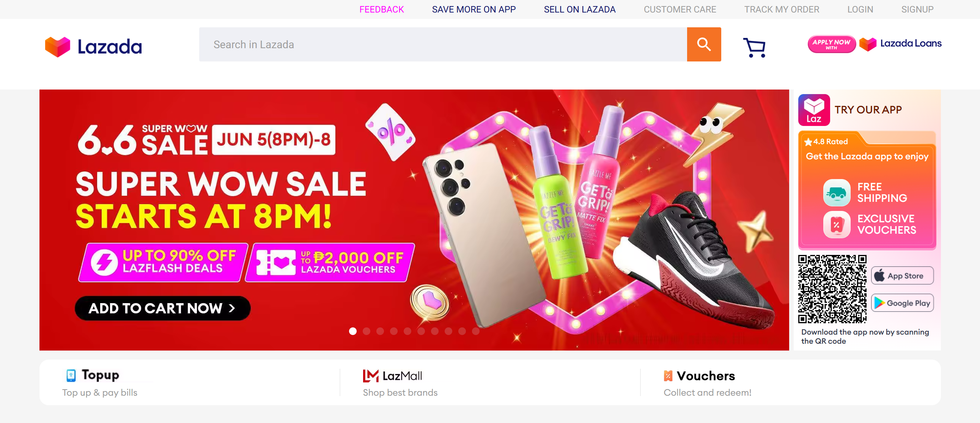Open Customer Care menu
This screenshot has width=980, height=423.
tap(680, 9)
